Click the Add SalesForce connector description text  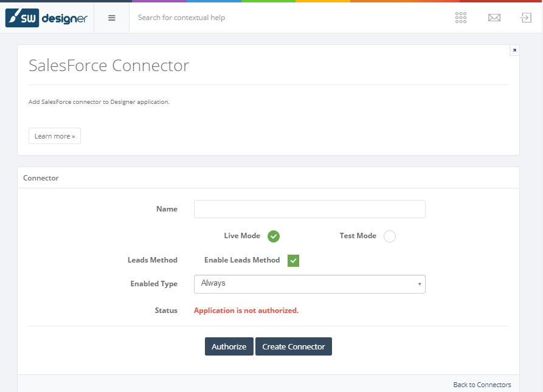[x=99, y=101]
